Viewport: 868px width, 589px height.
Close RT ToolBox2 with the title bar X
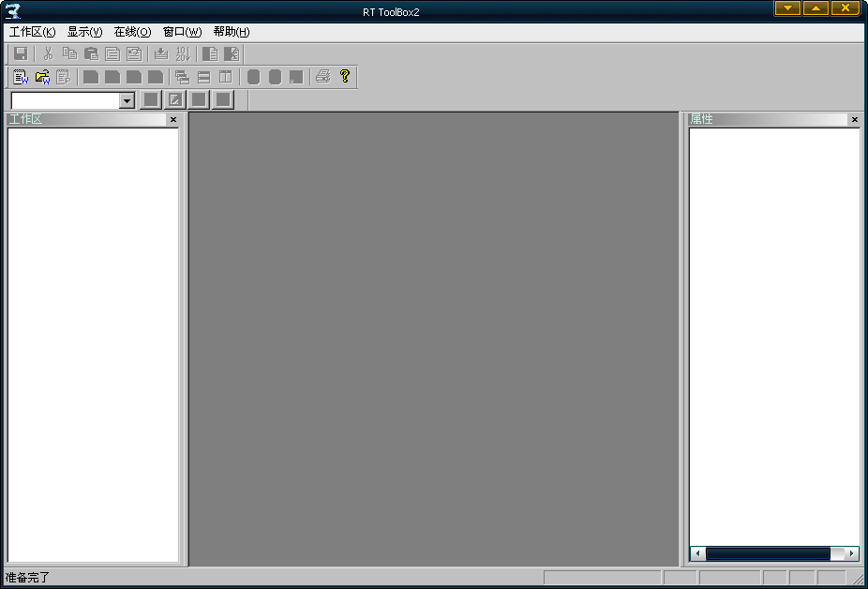846,8
